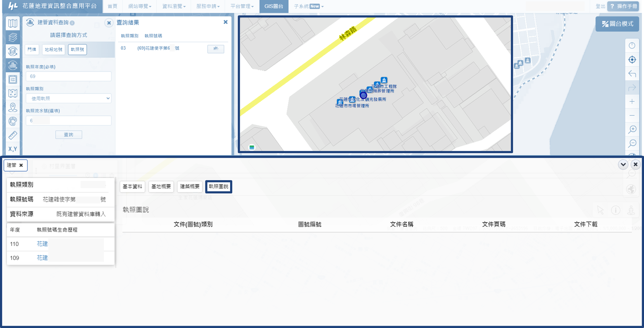
Task: Open the 執照類別 使用執照 dropdown
Action: click(68, 98)
